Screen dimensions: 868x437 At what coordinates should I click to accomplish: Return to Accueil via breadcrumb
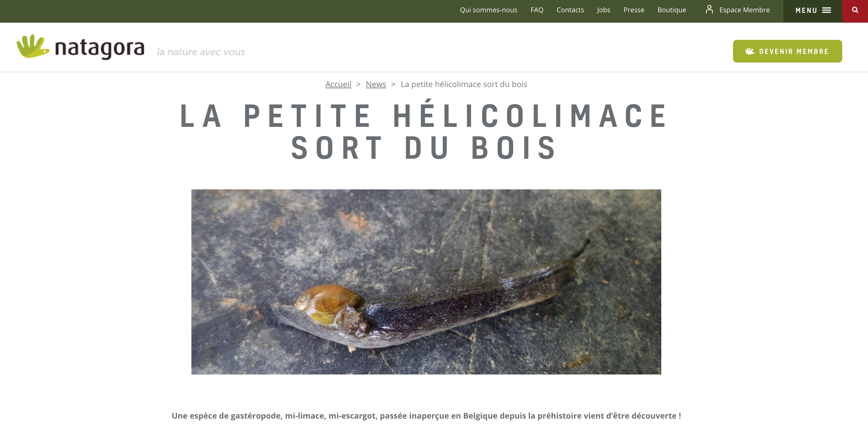point(338,84)
